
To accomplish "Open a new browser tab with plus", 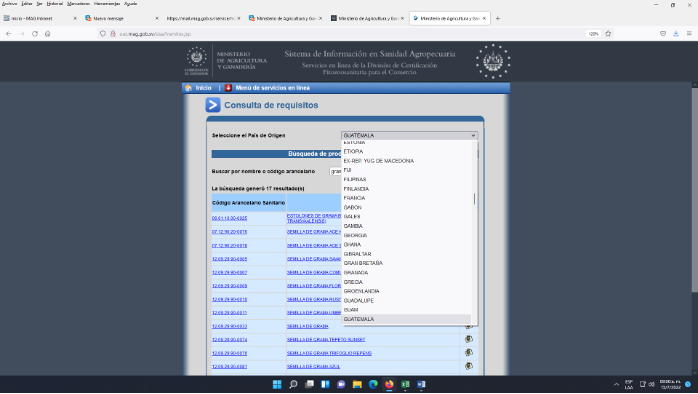I will [x=498, y=18].
